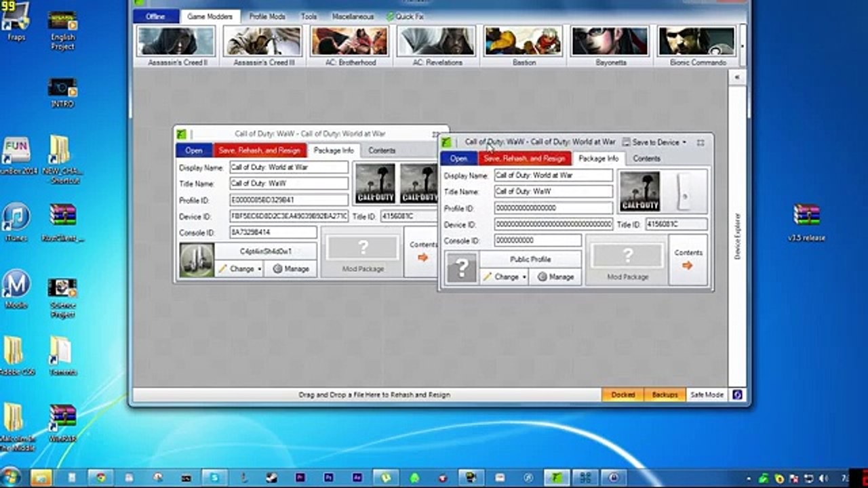Click the unknown profile picture in right window
Screen dimensions: 868x488
tap(462, 268)
